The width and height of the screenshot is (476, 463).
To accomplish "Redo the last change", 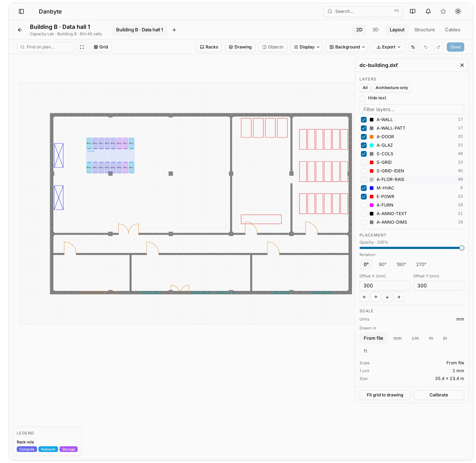I will point(438,47).
